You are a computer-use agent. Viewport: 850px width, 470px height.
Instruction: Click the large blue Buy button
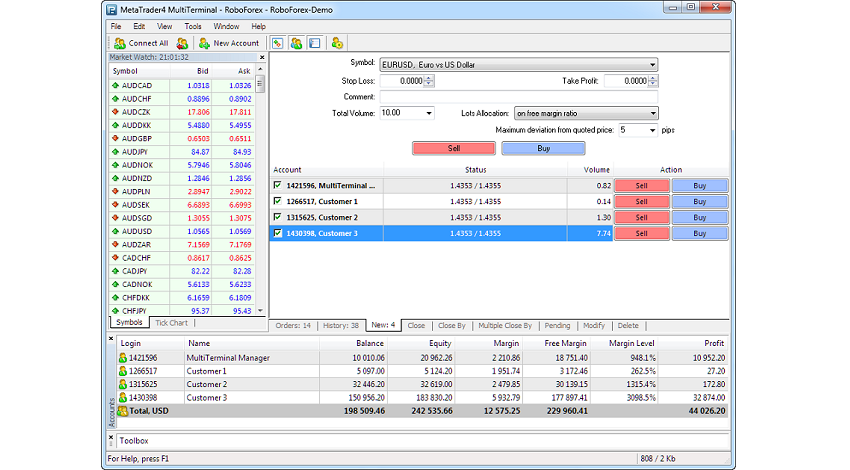[x=543, y=149]
